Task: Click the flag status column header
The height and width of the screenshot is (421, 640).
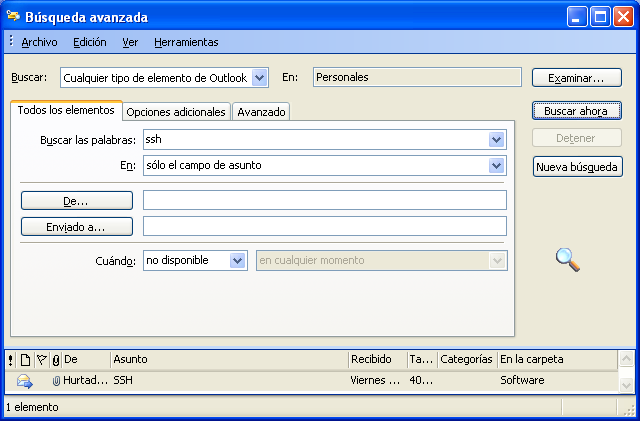Action: 41,359
